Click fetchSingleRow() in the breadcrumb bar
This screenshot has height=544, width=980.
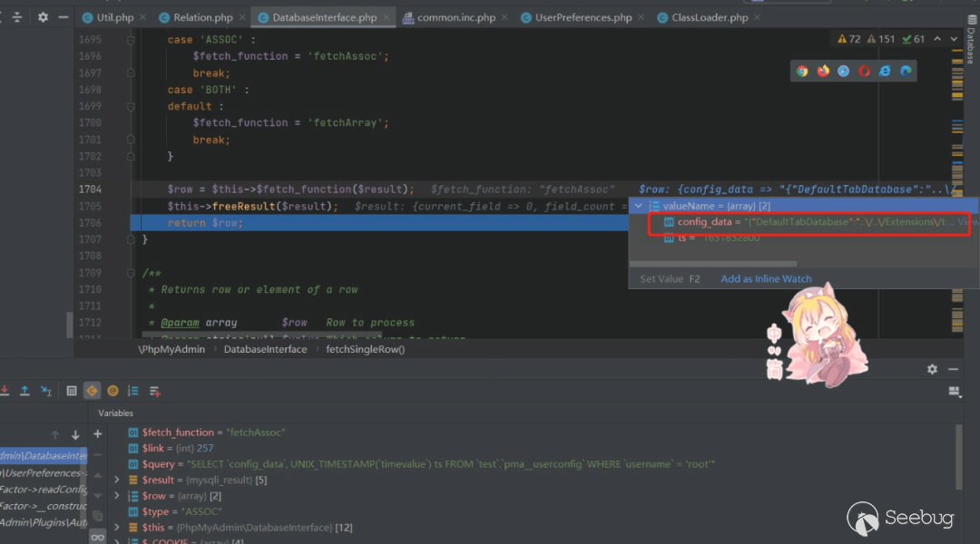coord(365,349)
